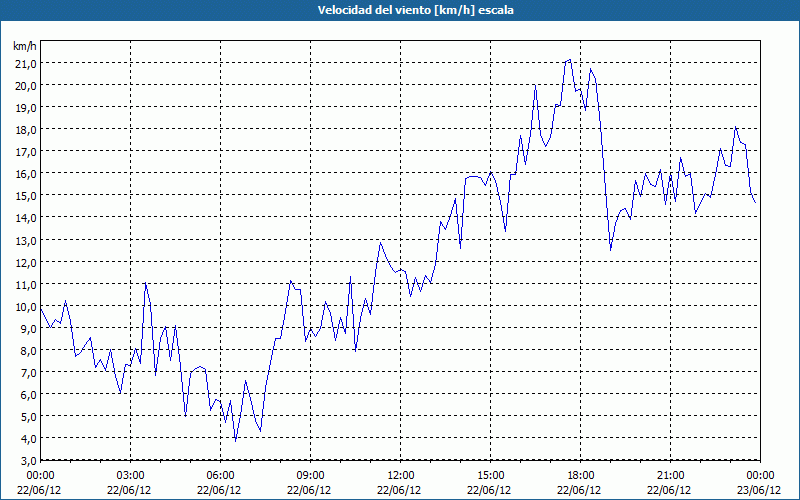Click the 15,0 y-axis value
The height and width of the screenshot is (500, 800).
coord(27,195)
